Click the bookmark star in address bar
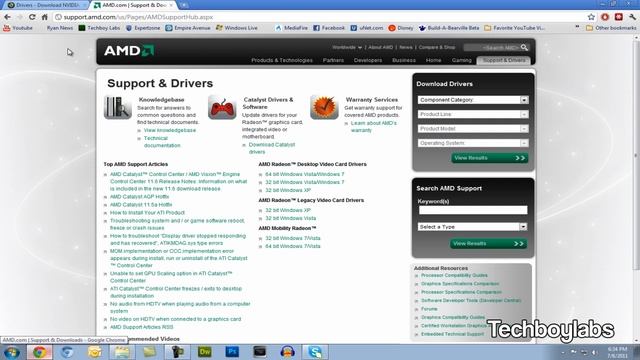The image size is (640, 360). click(591, 17)
